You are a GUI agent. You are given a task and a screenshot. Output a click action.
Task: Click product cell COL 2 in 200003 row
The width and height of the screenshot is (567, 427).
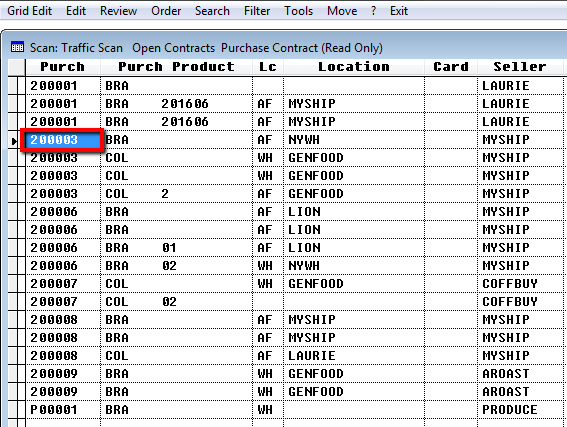(176, 194)
